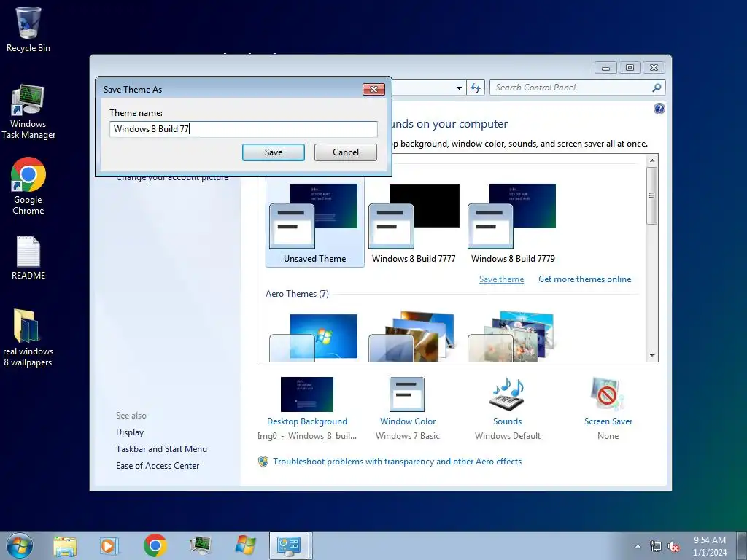Image resolution: width=747 pixels, height=560 pixels.
Task: Open Windows Explorer from taskbar
Action: click(65, 545)
